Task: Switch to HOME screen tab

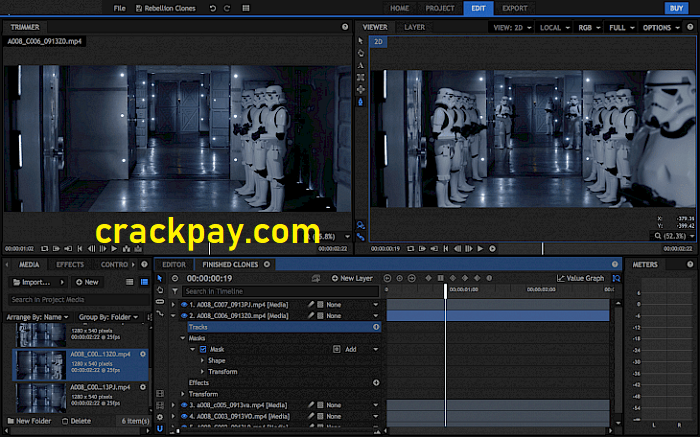Action: (400, 8)
